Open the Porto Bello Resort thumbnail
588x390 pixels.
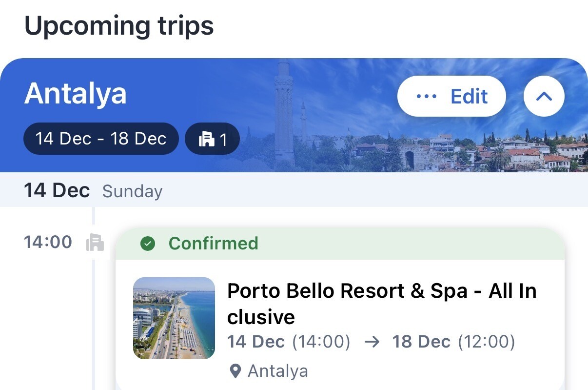click(174, 318)
